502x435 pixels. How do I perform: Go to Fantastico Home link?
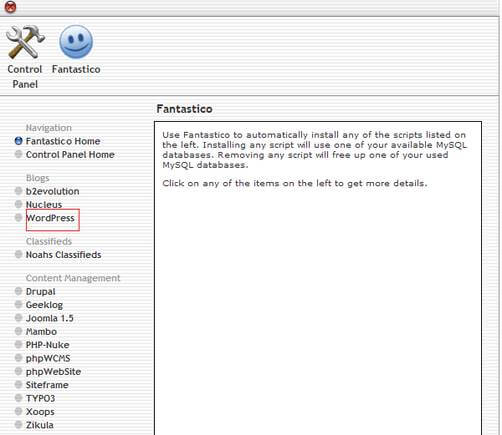pyautogui.click(x=63, y=141)
